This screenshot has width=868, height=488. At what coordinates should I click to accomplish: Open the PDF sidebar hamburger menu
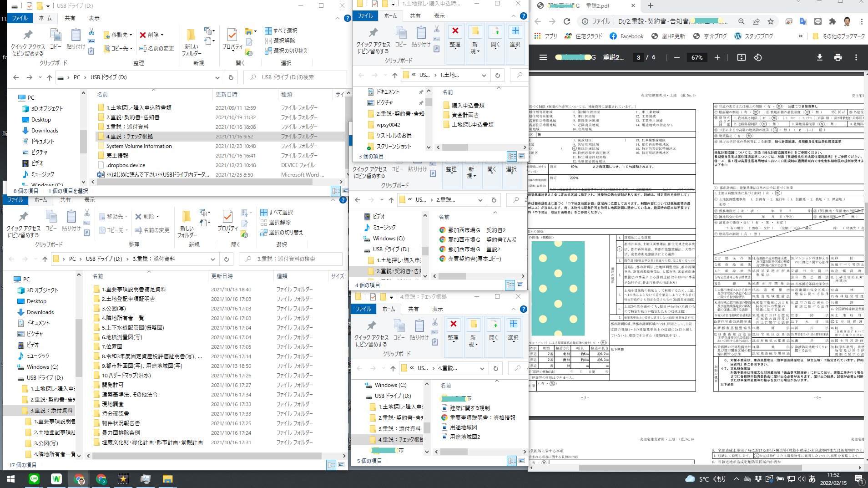[x=543, y=57]
